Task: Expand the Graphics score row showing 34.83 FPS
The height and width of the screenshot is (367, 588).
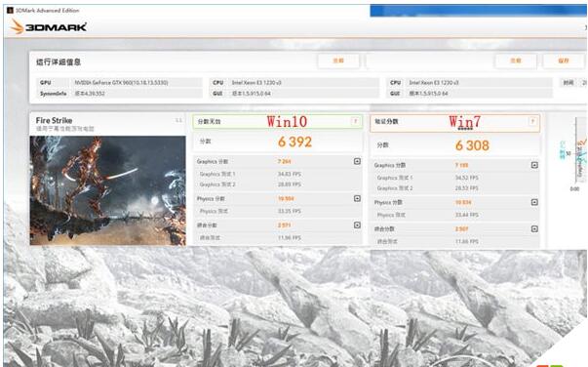Action: pyautogui.click(x=357, y=161)
